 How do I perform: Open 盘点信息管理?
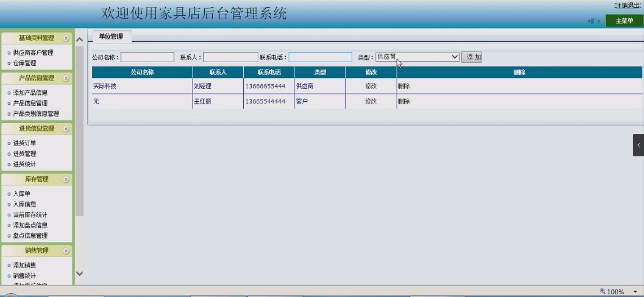30,236
